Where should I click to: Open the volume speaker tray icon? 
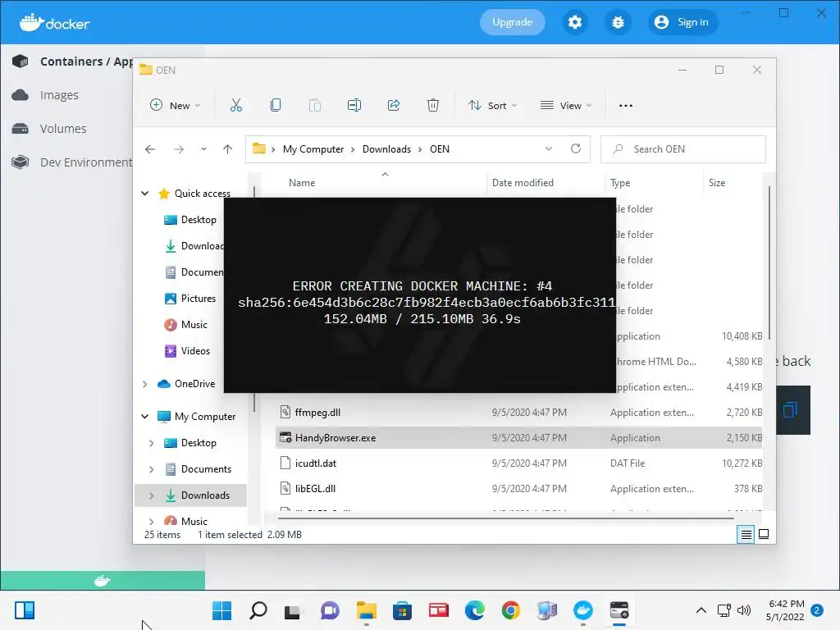(x=743, y=610)
